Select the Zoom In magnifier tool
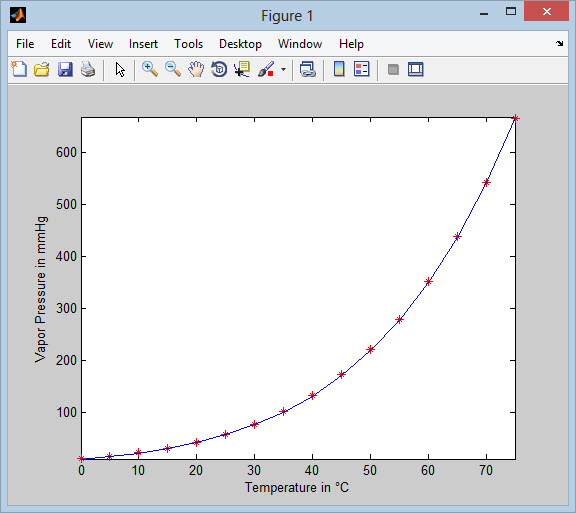The height and width of the screenshot is (513, 576). point(150,69)
